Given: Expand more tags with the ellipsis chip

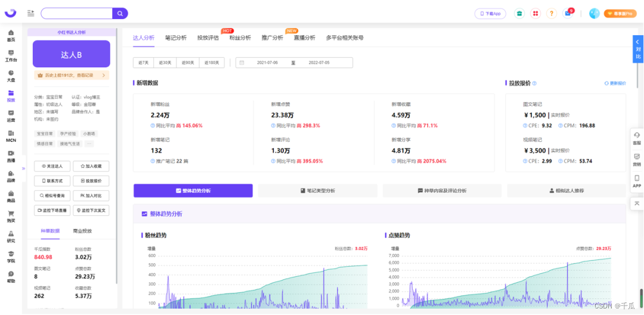Looking at the screenshot, I should coord(89,144).
